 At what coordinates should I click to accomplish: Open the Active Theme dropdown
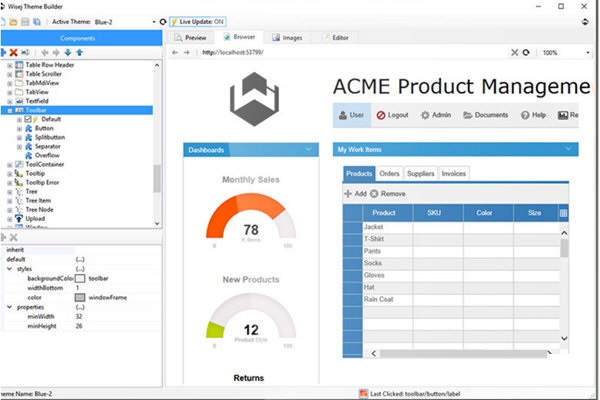154,22
